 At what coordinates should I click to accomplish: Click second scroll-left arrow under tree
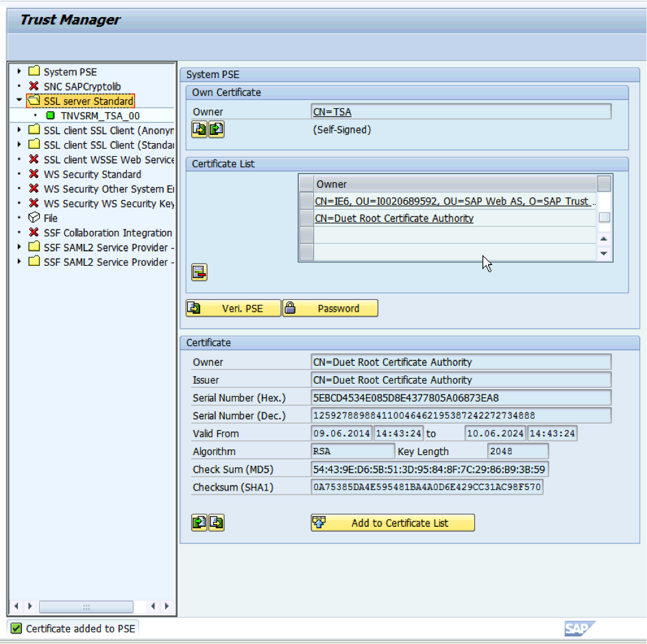153,606
